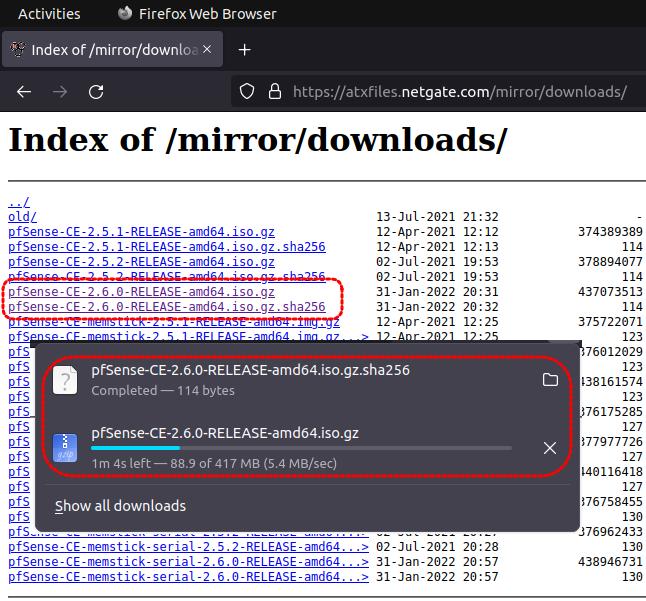Click file size value 375722071
The width and height of the screenshot is (646, 601).
pyautogui.click(x=610, y=322)
